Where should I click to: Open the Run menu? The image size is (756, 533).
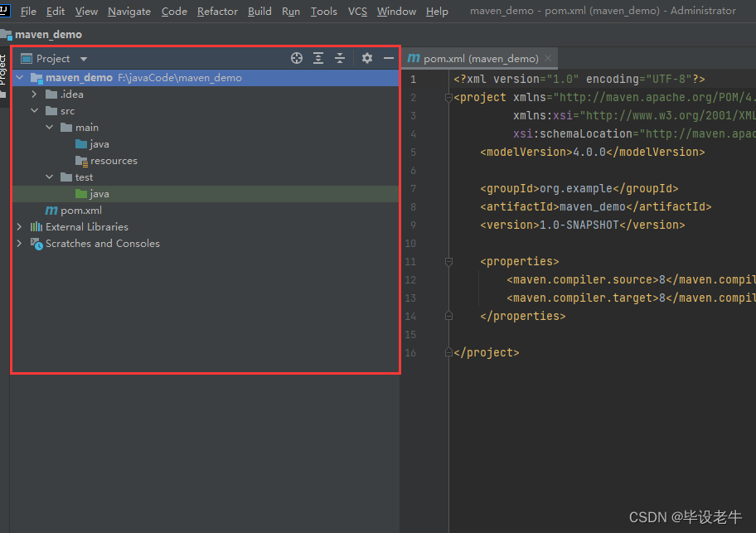(x=291, y=11)
